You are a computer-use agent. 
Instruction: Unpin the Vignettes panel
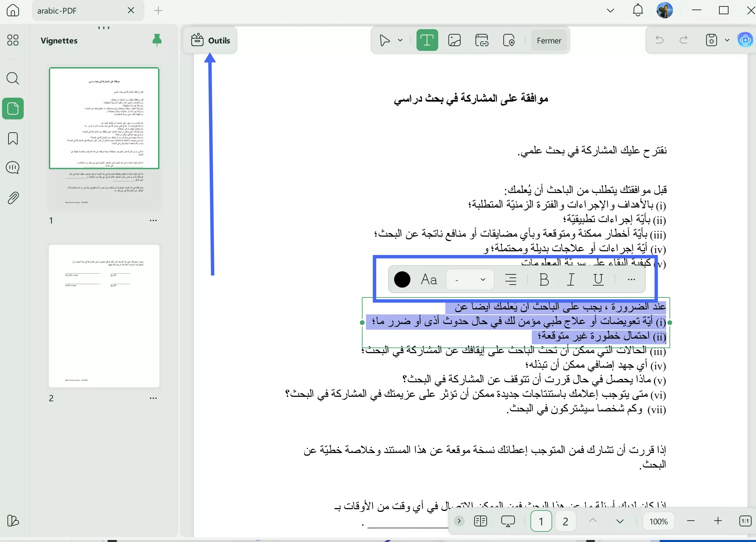(x=157, y=40)
